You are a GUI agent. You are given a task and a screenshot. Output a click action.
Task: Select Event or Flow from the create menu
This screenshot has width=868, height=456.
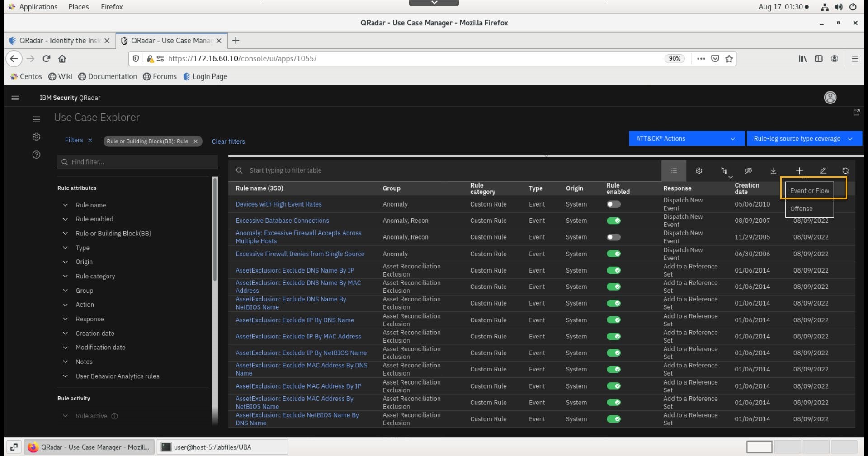[809, 191]
